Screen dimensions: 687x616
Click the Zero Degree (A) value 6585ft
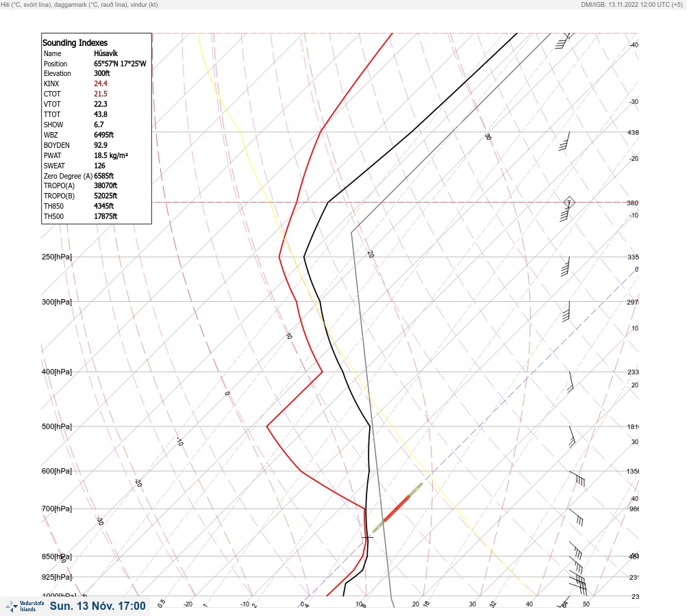pos(104,176)
